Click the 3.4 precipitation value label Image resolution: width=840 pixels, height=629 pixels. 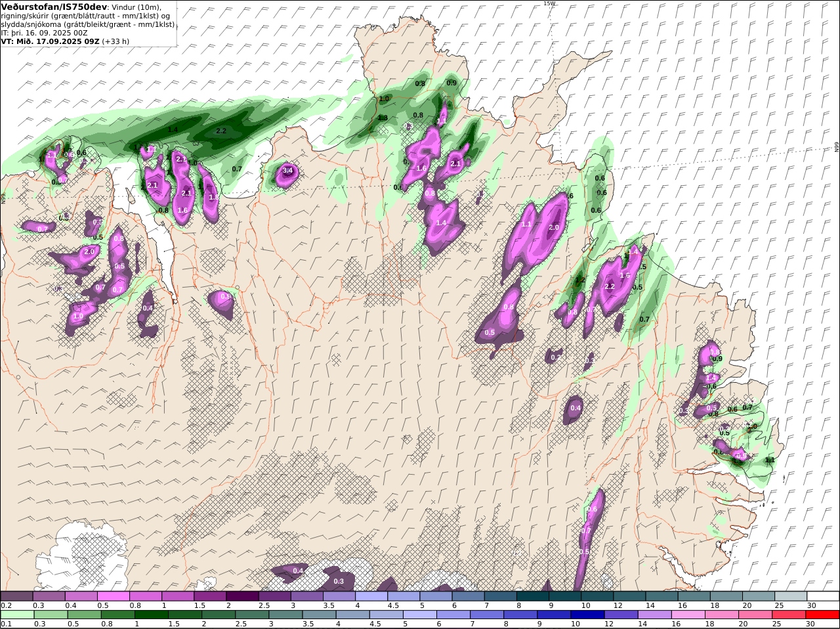tap(287, 171)
